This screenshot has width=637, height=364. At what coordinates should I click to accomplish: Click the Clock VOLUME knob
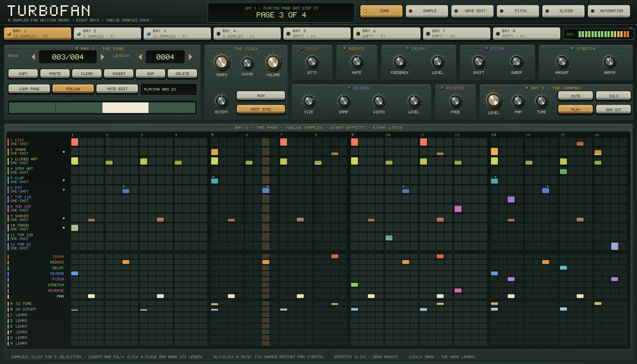[x=273, y=62]
